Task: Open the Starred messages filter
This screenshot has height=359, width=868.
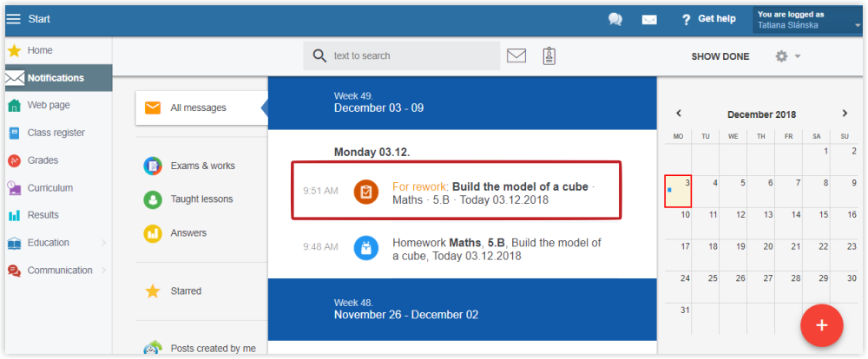Action: 186,291
